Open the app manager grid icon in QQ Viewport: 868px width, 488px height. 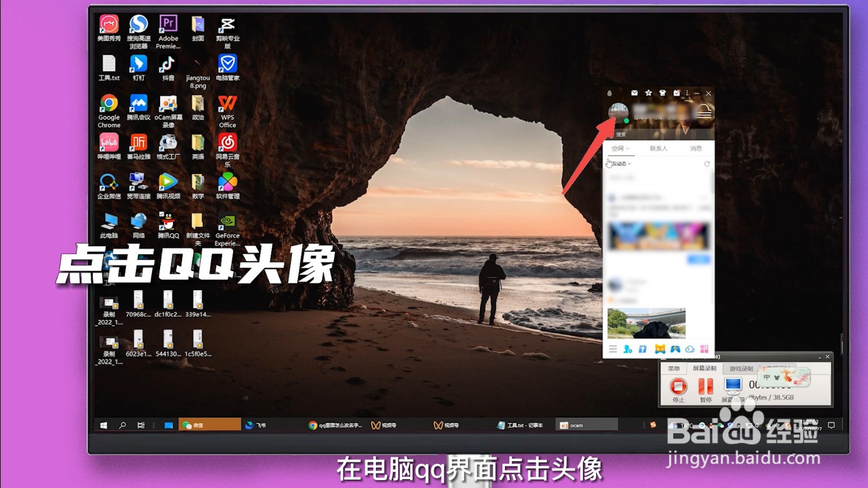[705, 349]
